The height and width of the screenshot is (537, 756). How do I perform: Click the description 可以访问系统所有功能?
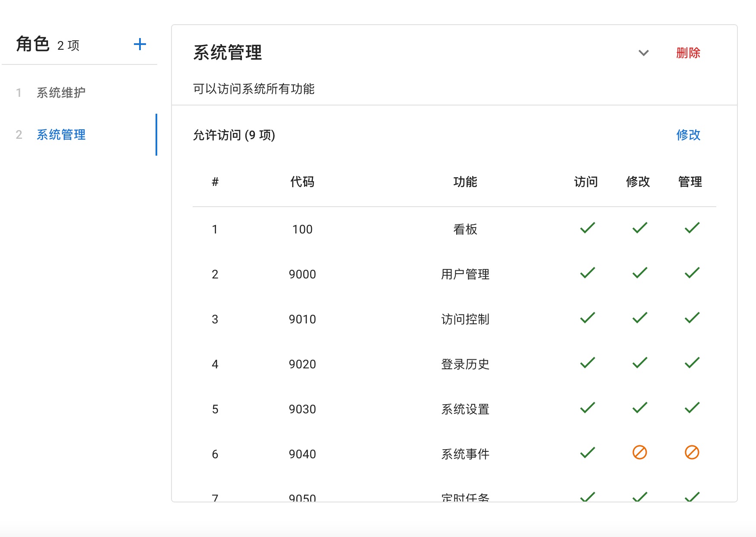254,89
